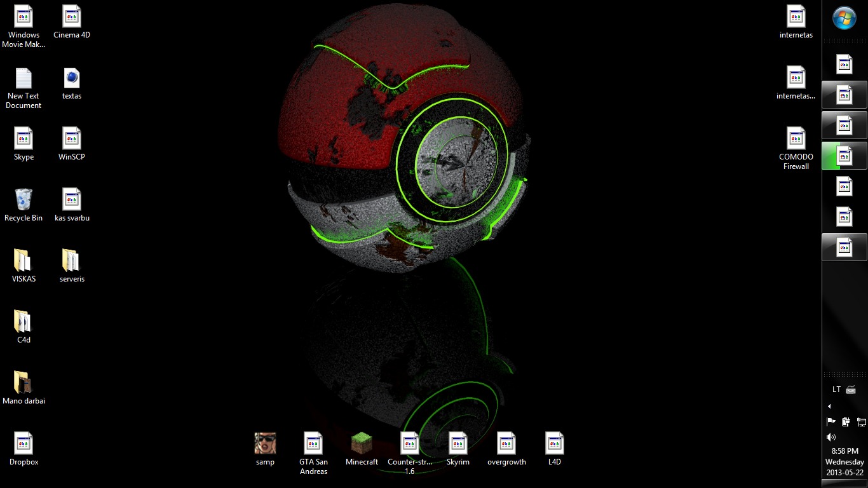
Task: Select the Skype desktop shortcut
Action: pos(24,144)
